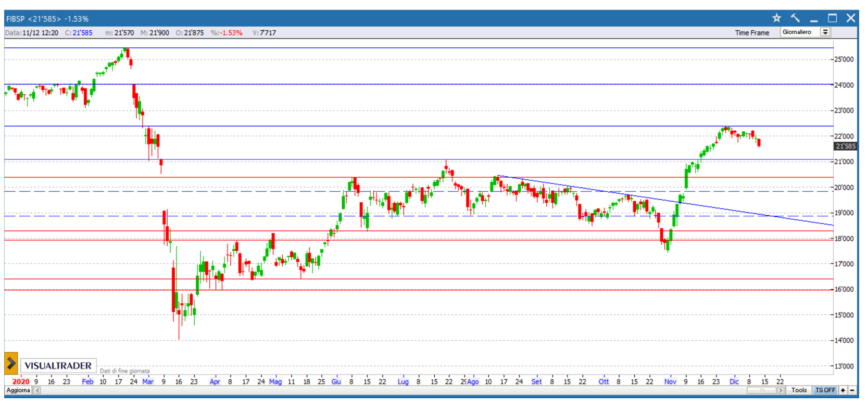
Task: Open the Tools menu
Action: pyautogui.click(x=799, y=390)
